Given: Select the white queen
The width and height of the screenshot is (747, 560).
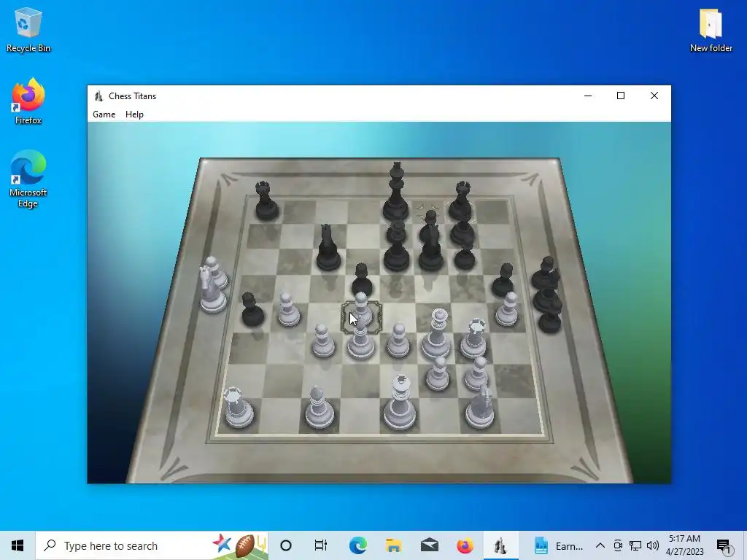Looking at the screenshot, I should (437, 333).
